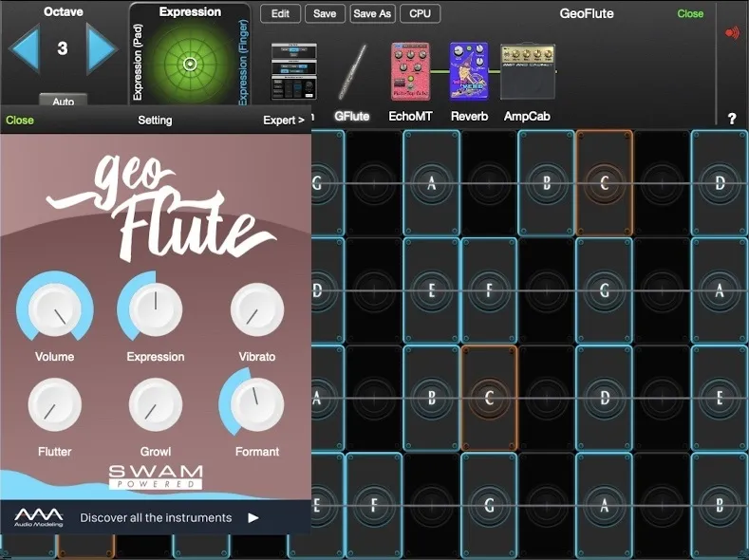
Task: Play the E pad in the second row
Action: tap(431, 290)
